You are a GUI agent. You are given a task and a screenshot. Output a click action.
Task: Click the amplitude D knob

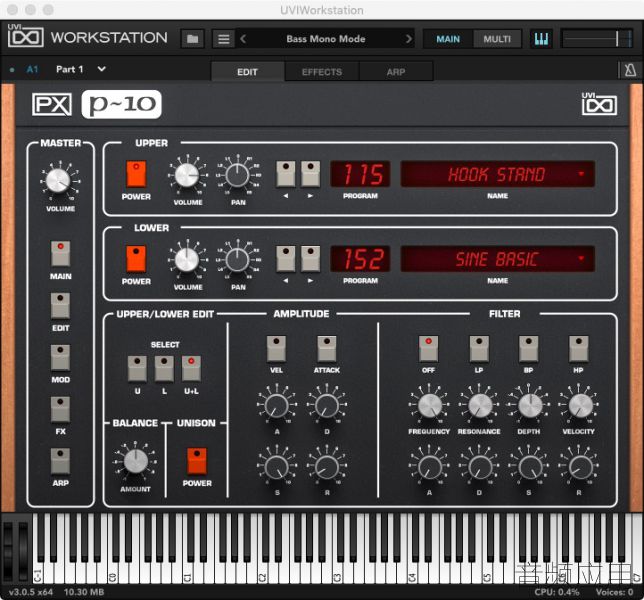point(327,405)
